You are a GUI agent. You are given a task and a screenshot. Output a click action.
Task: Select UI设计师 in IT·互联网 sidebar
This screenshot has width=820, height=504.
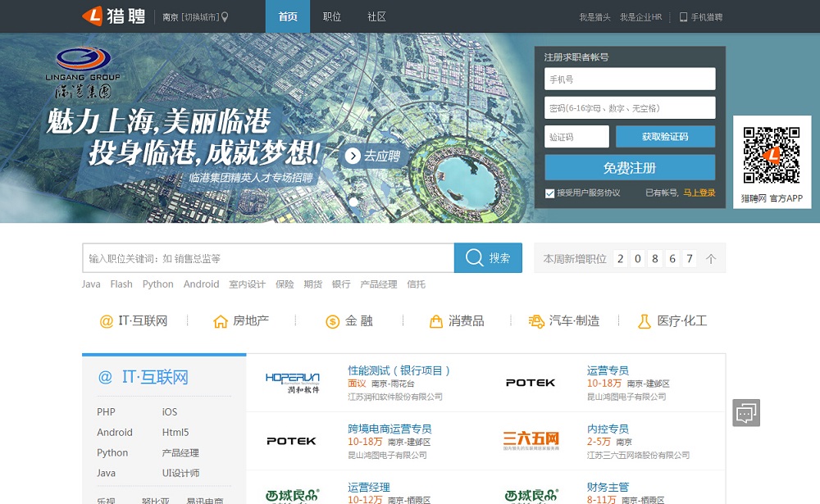(x=180, y=473)
